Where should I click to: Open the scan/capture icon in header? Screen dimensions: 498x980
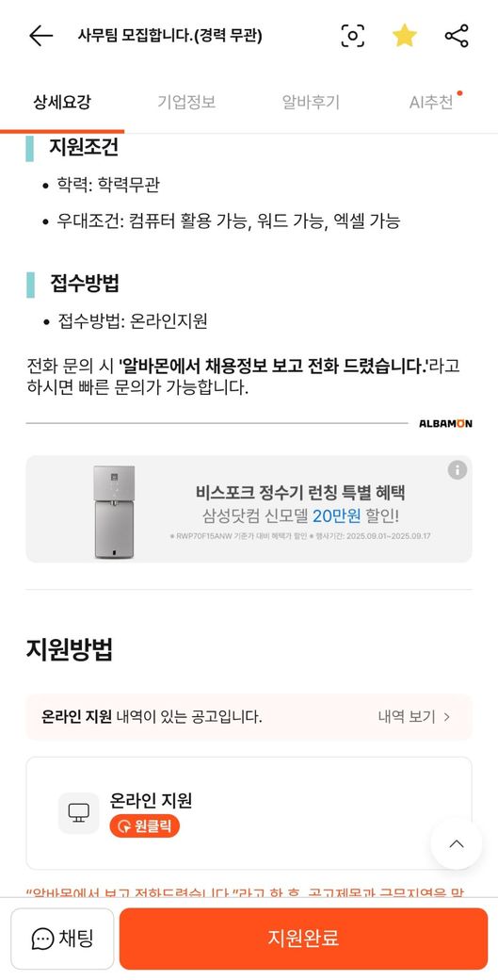pos(353,36)
